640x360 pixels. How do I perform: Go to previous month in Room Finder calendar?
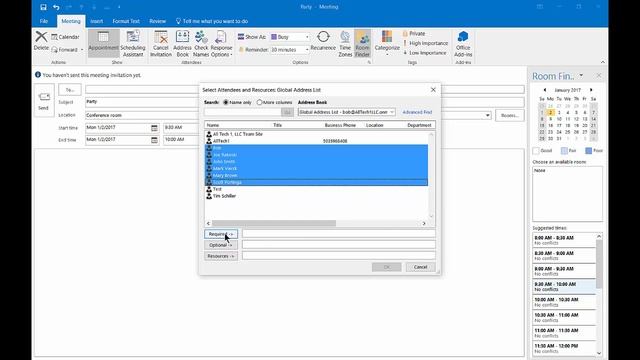(544, 90)
